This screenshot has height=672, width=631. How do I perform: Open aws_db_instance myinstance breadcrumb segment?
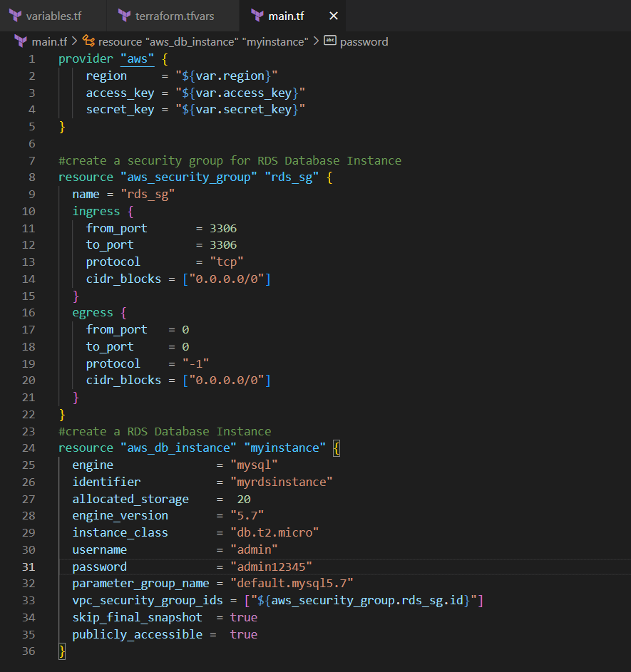[x=203, y=41]
